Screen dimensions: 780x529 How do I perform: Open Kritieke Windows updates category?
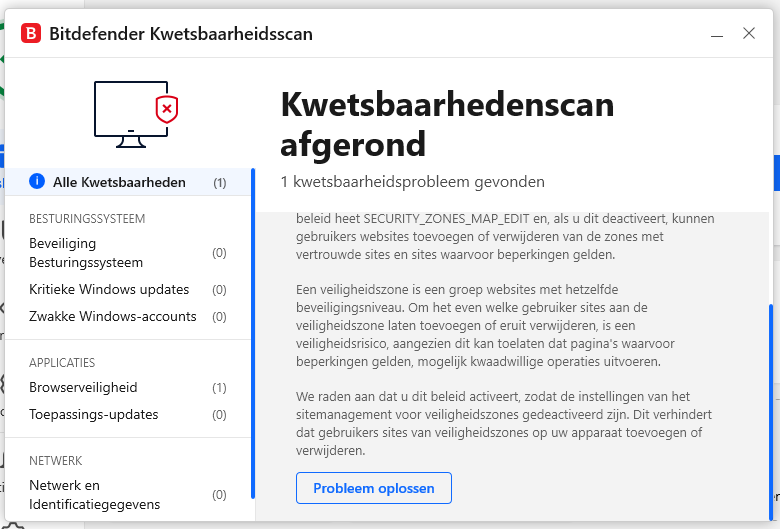pos(128,290)
